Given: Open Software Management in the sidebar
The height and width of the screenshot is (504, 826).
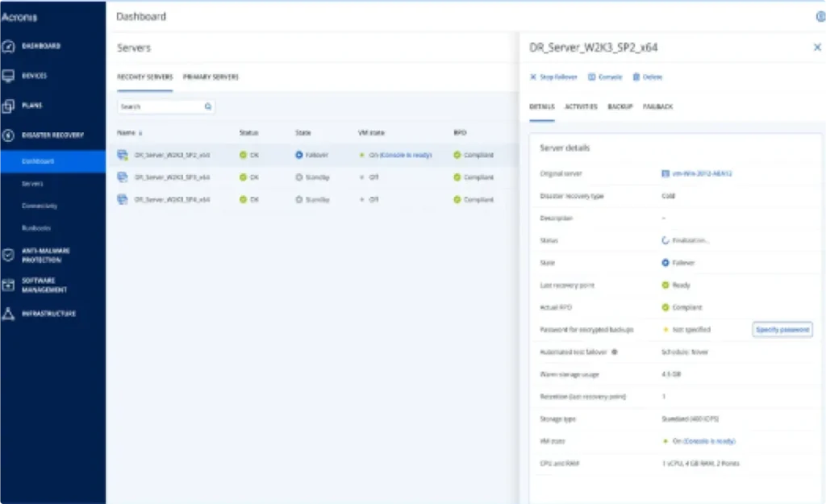Looking at the screenshot, I should [44, 285].
